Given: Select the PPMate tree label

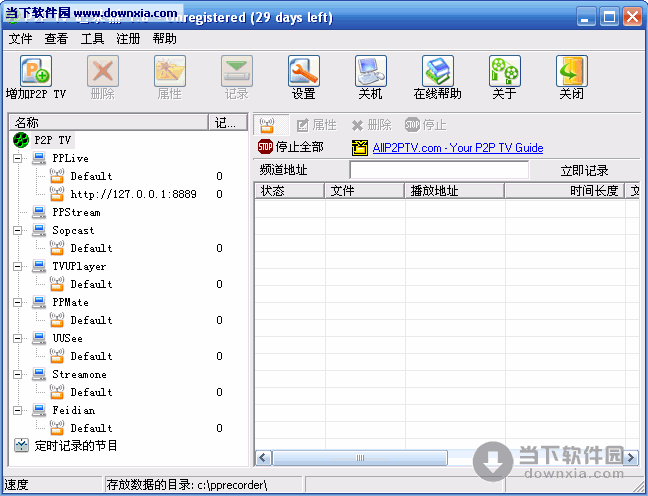Looking at the screenshot, I should click(70, 303).
